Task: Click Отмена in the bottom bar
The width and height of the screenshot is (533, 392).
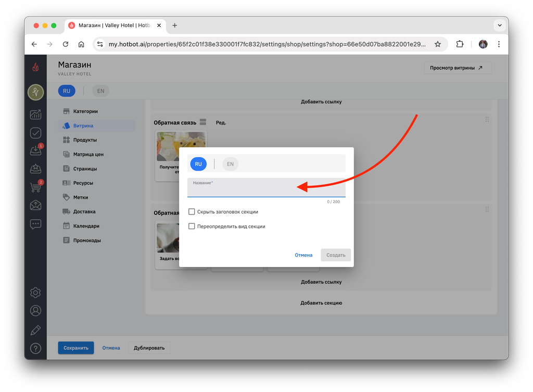Action: (111, 348)
